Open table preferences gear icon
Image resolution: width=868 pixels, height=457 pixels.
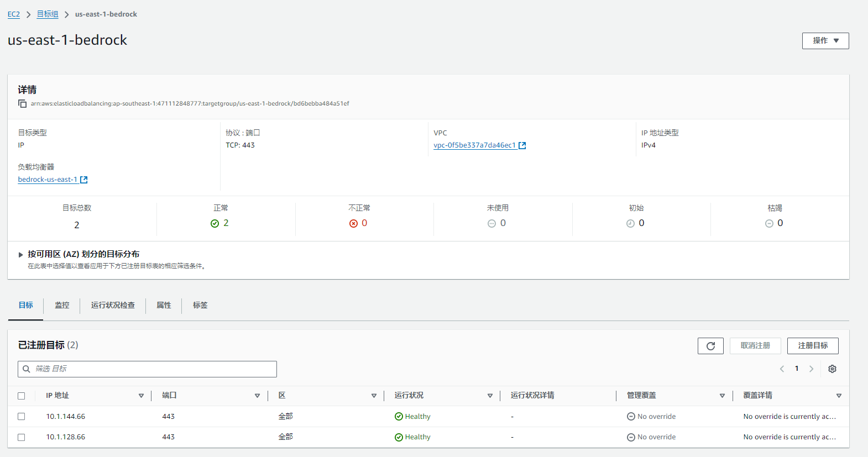point(832,369)
